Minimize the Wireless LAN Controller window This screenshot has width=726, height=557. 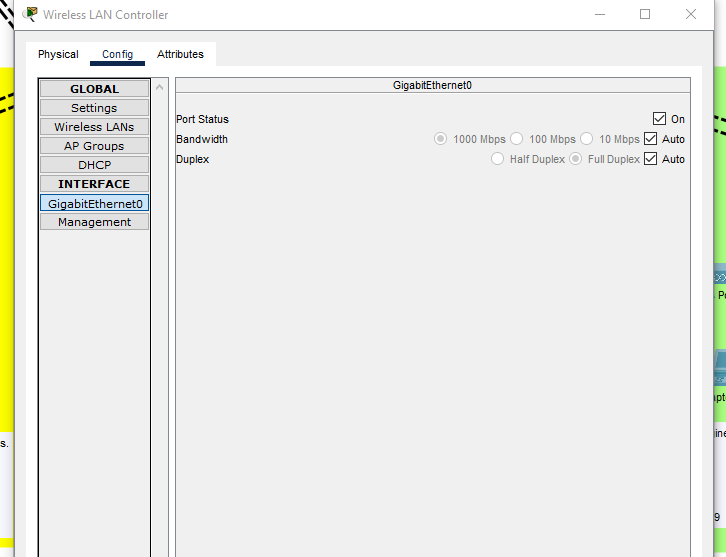600,15
